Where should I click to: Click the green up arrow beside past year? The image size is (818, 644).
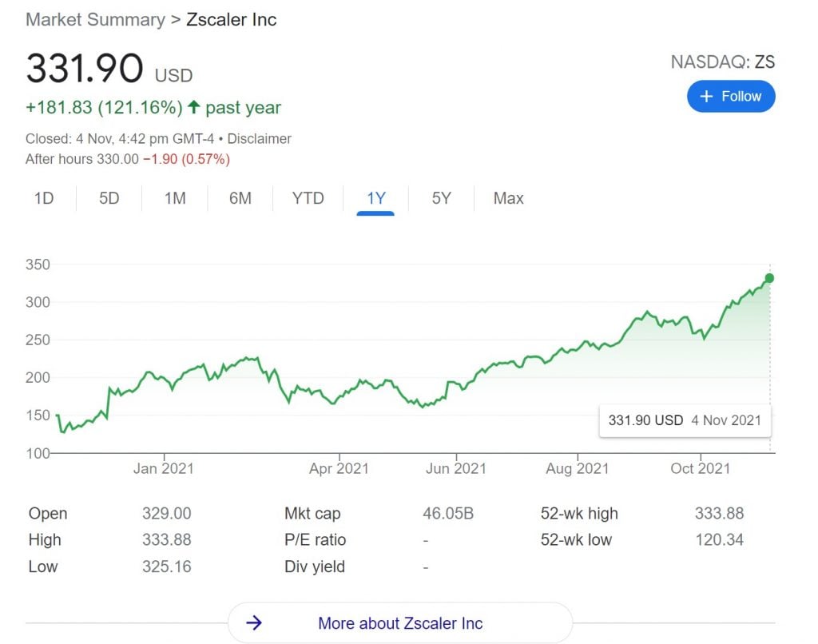click(193, 107)
